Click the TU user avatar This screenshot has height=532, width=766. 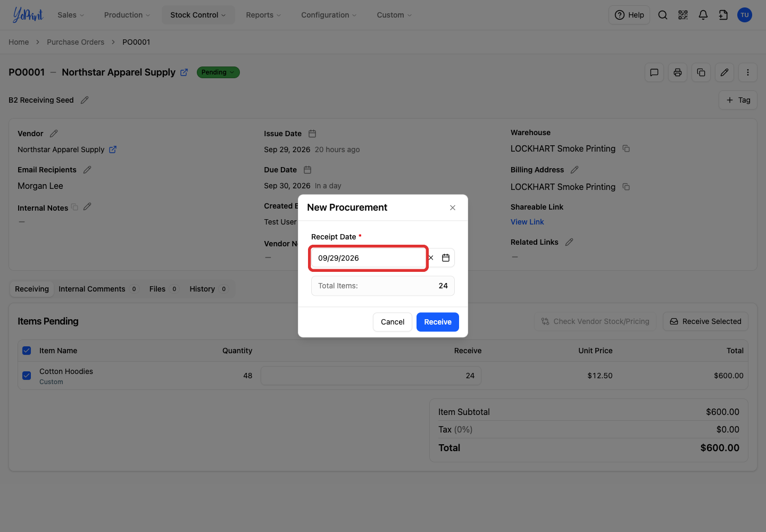[x=745, y=15]
